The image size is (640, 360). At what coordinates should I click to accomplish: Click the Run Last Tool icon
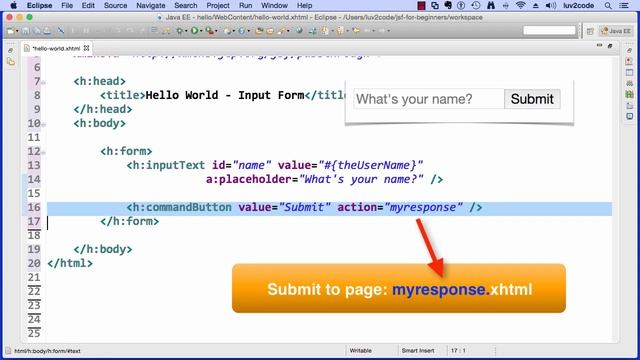coord(209,31)
